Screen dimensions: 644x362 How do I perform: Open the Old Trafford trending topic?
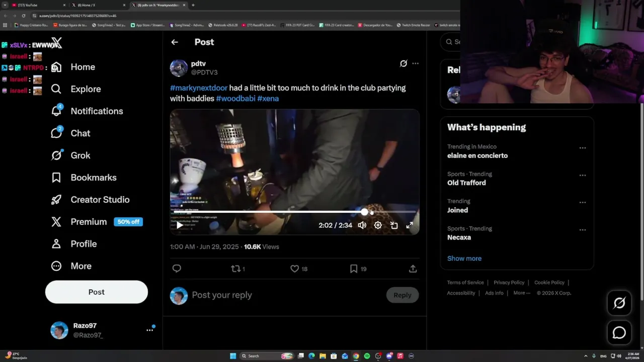coord(466,183)
